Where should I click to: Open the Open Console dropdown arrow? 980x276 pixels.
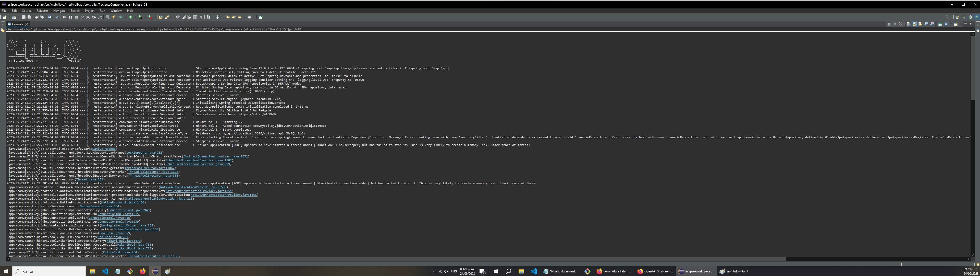tap(961, 24)
